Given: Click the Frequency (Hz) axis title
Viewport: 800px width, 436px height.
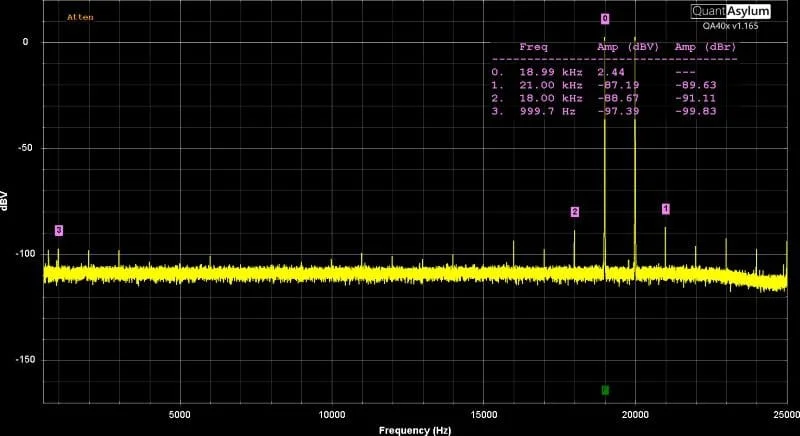Looking at the screenshot, I should pyautogui.click(x=415, y=430).
